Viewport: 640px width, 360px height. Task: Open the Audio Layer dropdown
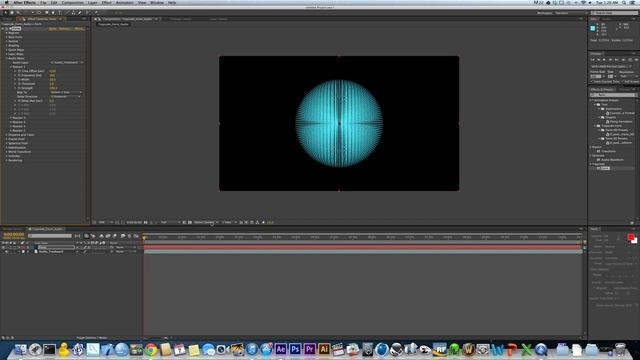67,62
